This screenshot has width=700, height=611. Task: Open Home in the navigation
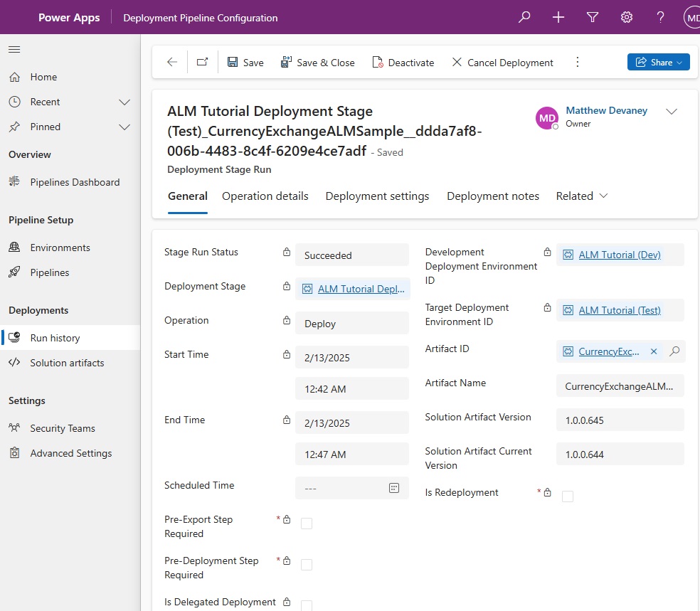click(x=70, y=77)
